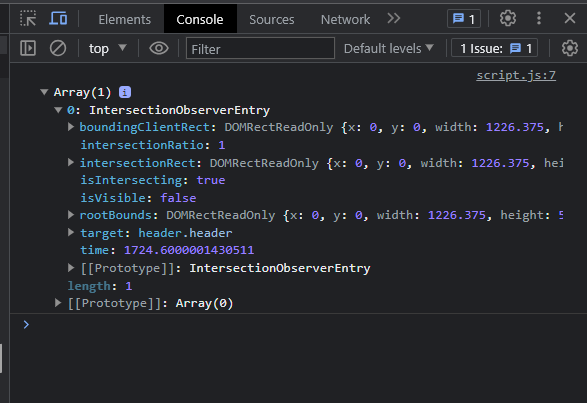
Task: Collapse the Array(1) tree node
Action: 45,92
